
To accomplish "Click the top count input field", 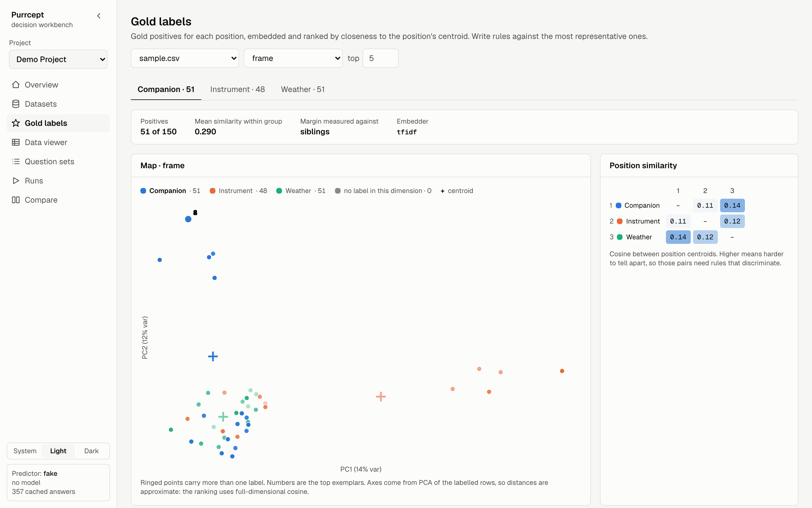I will pyautogui.click(x=381, y=58).
